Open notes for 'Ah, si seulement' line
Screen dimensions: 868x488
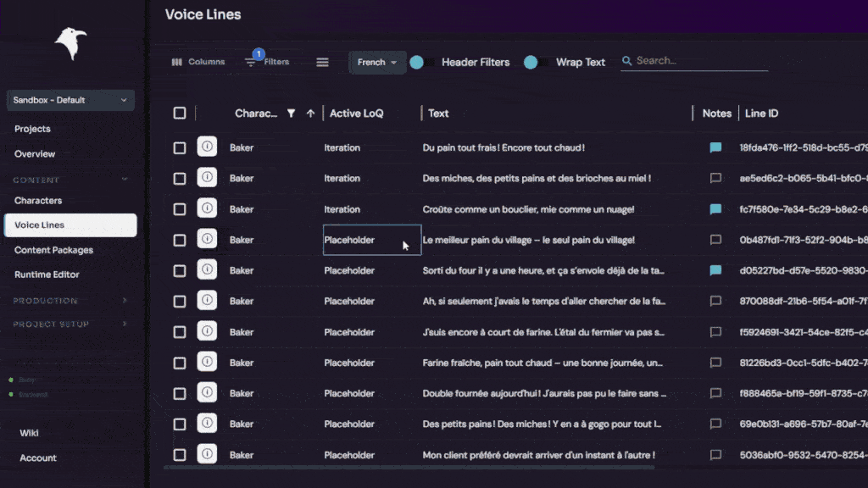(715, 301)
